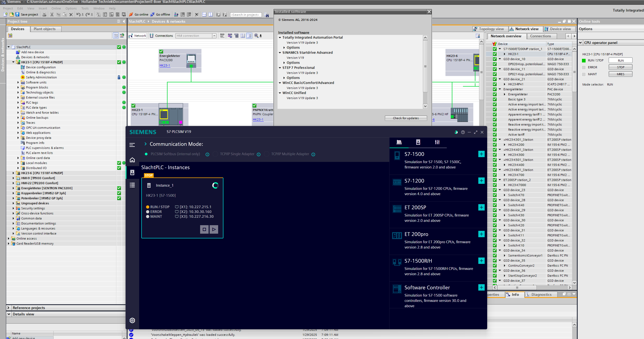Add a new S7-1500 simulation instance
Screen dimensions: 644x339
coord(481,154)
